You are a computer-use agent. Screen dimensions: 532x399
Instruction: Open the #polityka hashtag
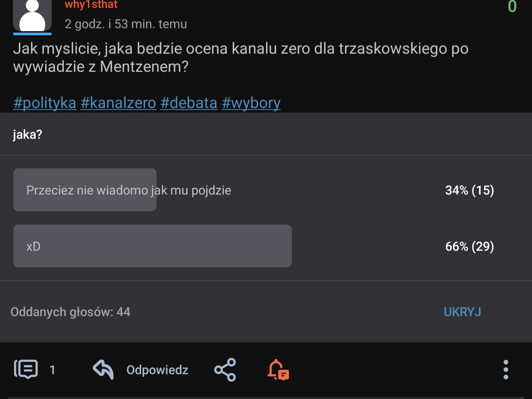(45, 103)
